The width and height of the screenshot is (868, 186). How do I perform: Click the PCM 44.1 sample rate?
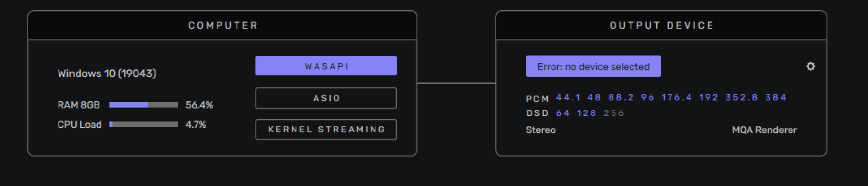(568, 97)
